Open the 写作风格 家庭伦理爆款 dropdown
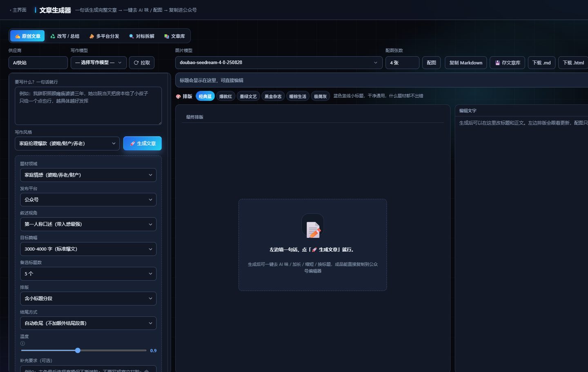Screen dimensions: 588x372 tap(67, 143)
